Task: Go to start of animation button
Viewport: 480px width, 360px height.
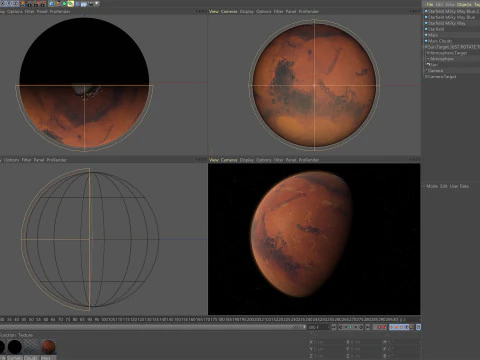Action: click(x=334, y=327)
